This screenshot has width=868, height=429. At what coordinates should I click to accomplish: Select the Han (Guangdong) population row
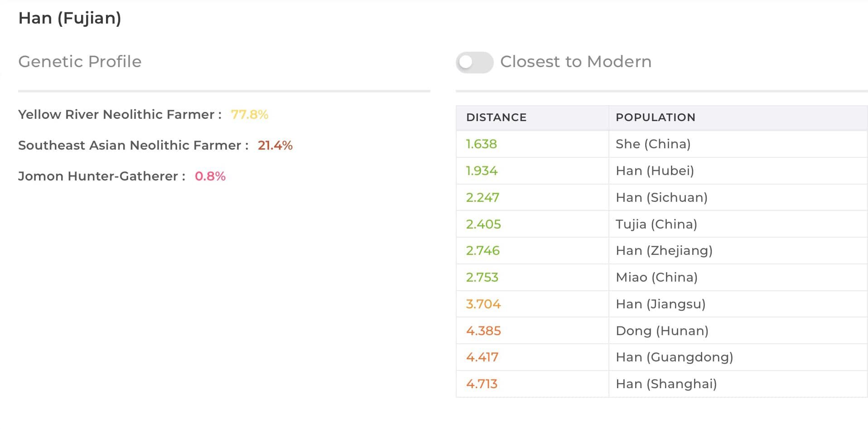pyautogui.click(x=661, y=357)
